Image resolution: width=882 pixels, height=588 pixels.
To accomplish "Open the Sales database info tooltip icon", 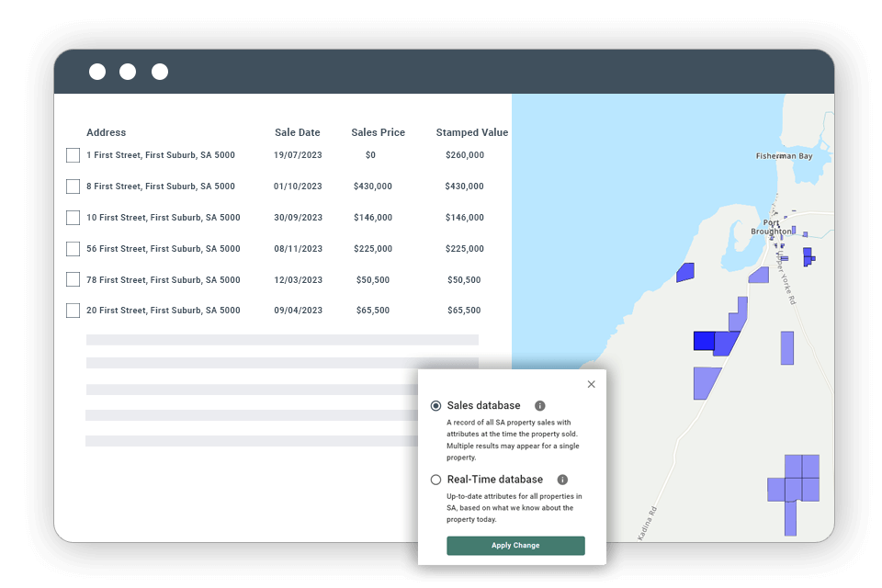I will [539, 405].
